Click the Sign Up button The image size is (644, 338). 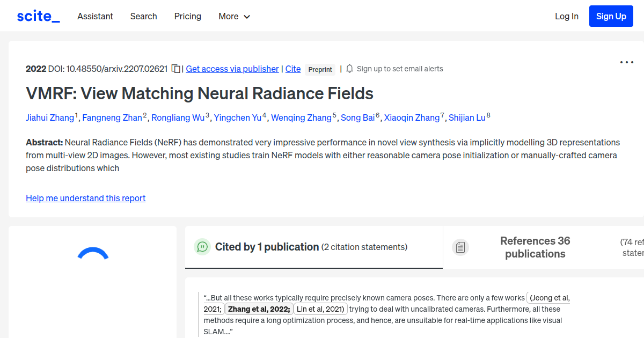pyautogui.click(x=611, y=16)
